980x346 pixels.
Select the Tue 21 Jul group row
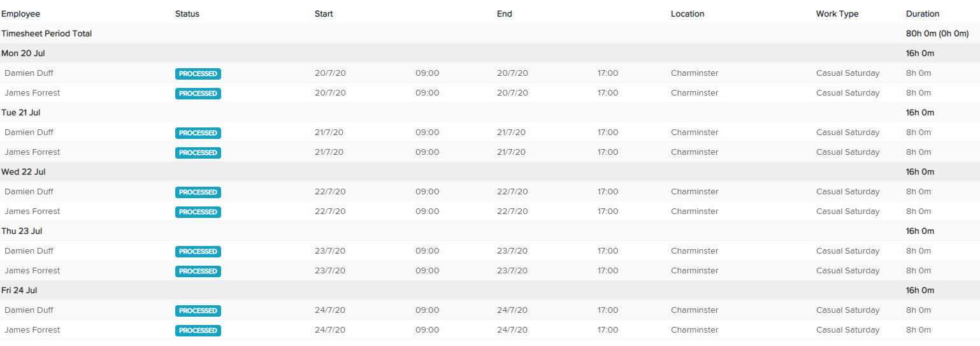point(490,113)
